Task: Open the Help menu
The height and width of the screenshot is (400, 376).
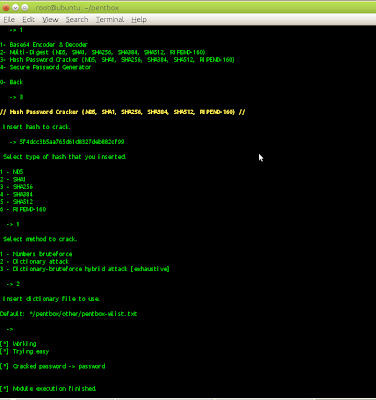Action: (139, 20)
